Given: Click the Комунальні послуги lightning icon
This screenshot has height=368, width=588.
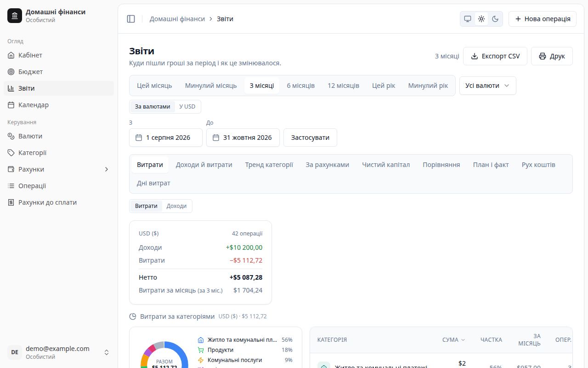Looking at the screenshot, I should (200, 360).
